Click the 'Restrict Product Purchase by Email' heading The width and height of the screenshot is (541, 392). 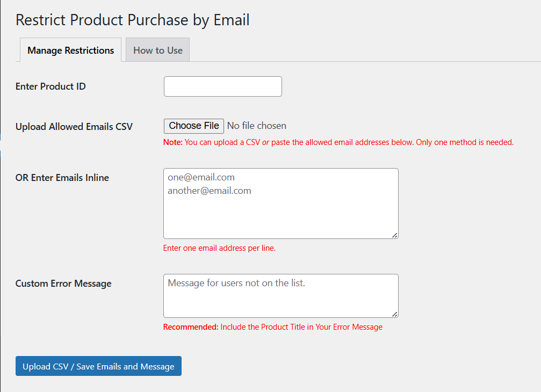pos(132,20)
